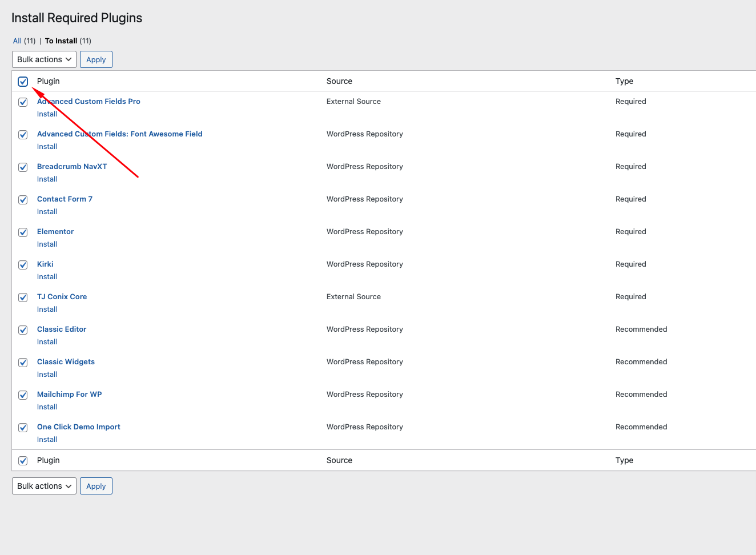The image size is (756, 555).
Task: Open Classic Widgets plugin link
Action: point(66,361)
